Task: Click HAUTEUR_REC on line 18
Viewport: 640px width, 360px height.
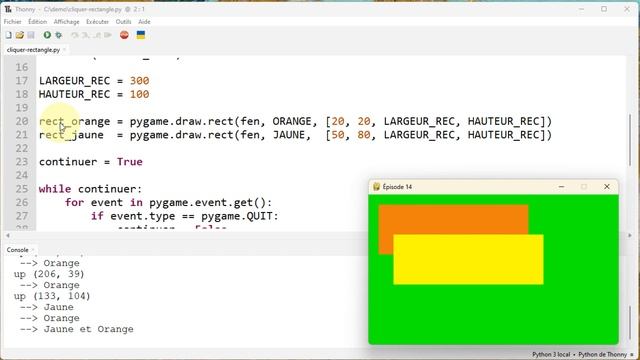Action: (74, 94)
